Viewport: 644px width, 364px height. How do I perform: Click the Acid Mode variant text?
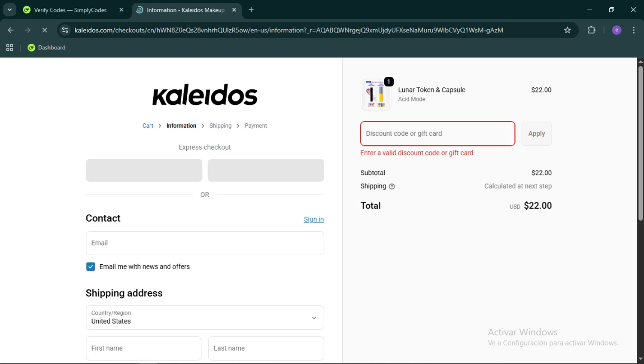click(x=411, y=99)
